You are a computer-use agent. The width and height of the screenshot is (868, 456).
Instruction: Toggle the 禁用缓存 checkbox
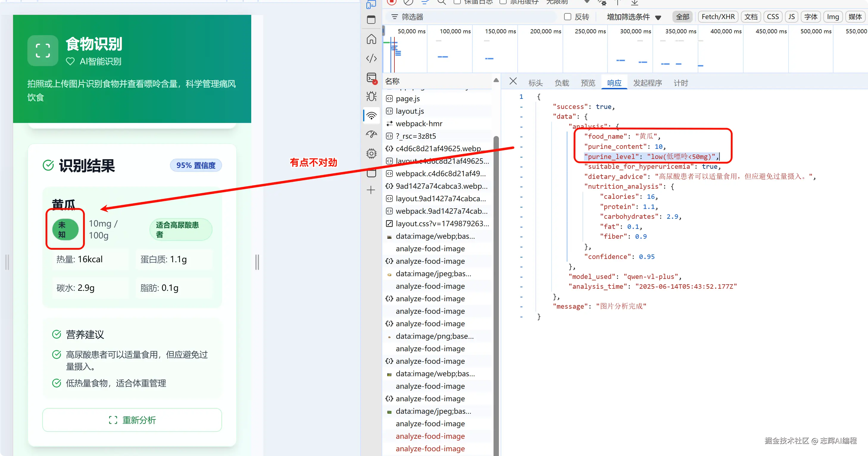(503, 2)
